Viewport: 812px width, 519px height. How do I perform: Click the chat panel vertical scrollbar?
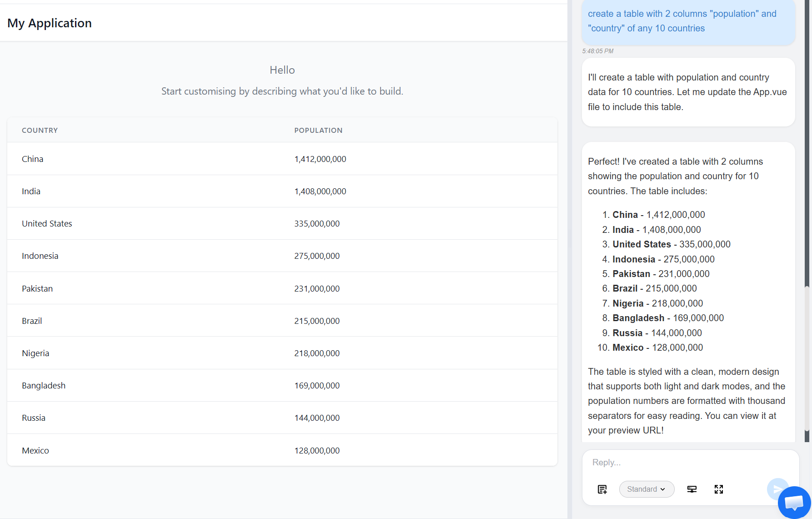pos(807,358)
